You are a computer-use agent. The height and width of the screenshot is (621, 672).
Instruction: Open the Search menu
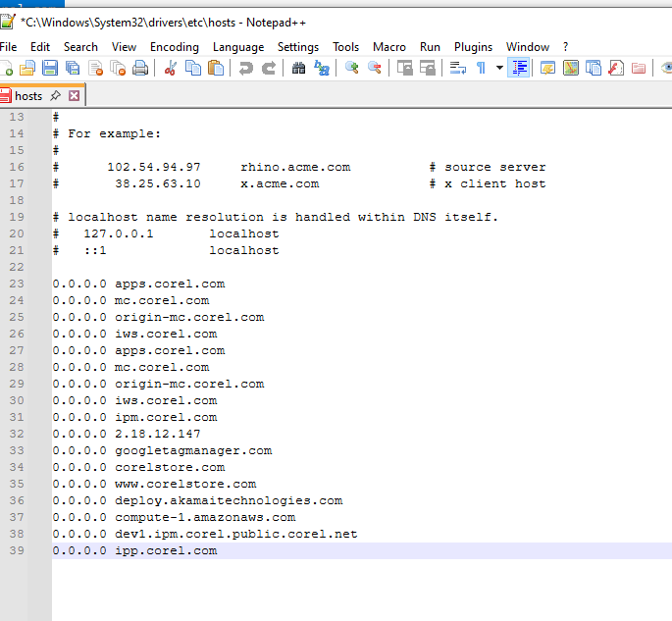click(x=80, y=47)
